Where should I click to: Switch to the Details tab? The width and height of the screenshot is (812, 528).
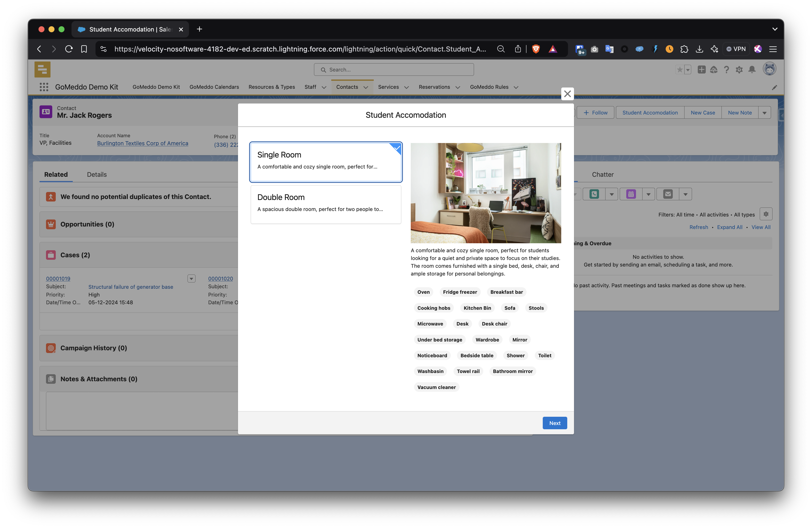[96, 175]
